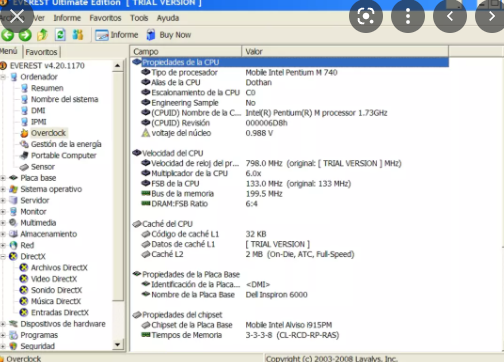Click the Campo column header
504x362 pixels.
tap(186, 52)
